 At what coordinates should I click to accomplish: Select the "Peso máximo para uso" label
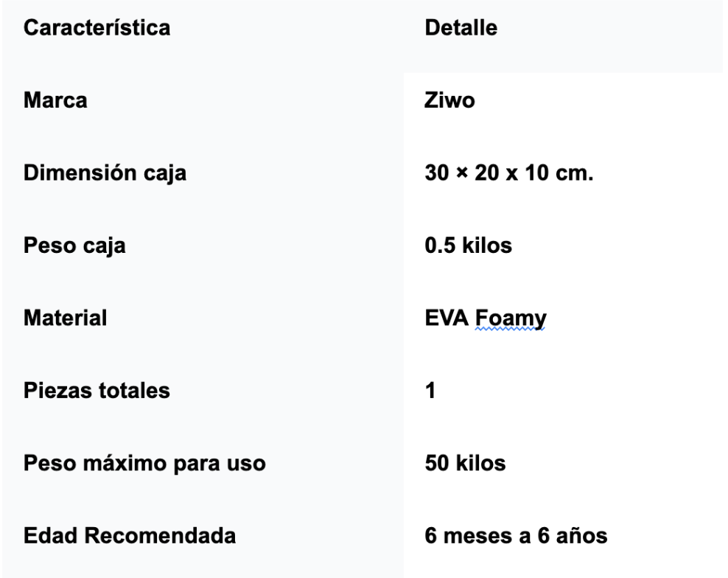click(145, 463)
